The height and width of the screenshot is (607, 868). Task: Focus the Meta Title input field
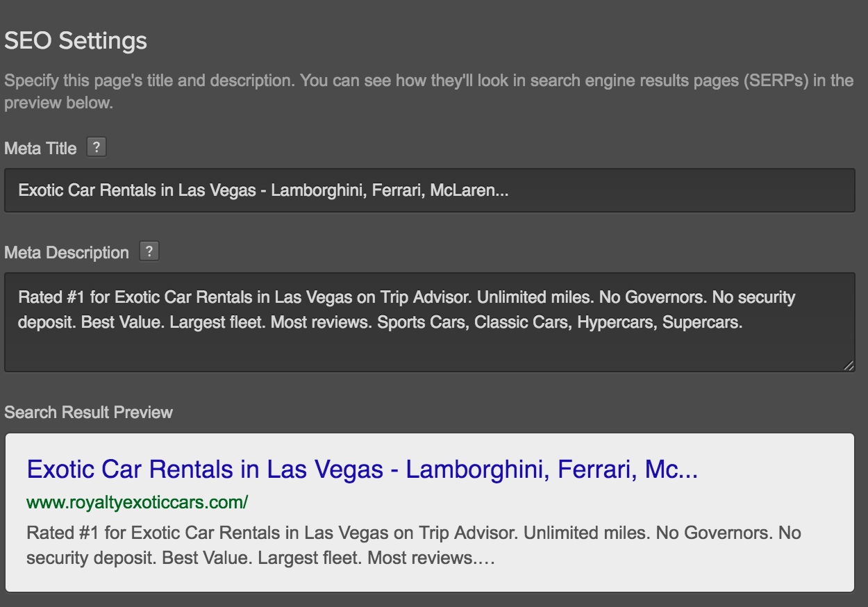(430, 190)
